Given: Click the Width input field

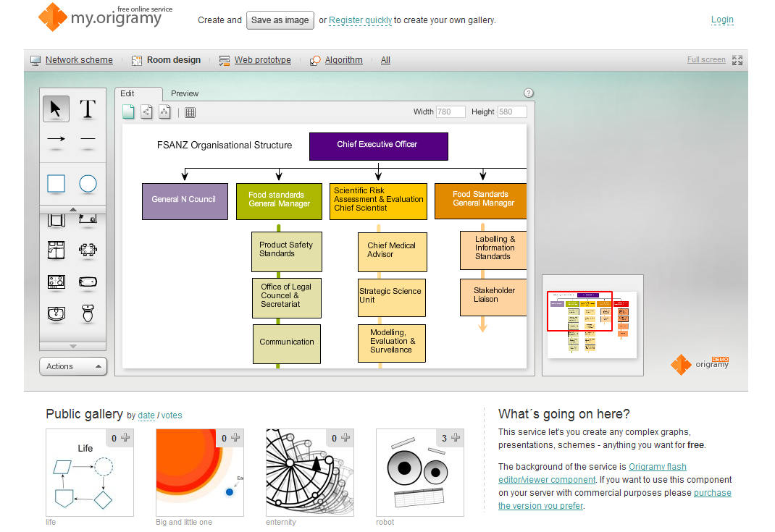Looking at the screenshot, I should (451, 111).
